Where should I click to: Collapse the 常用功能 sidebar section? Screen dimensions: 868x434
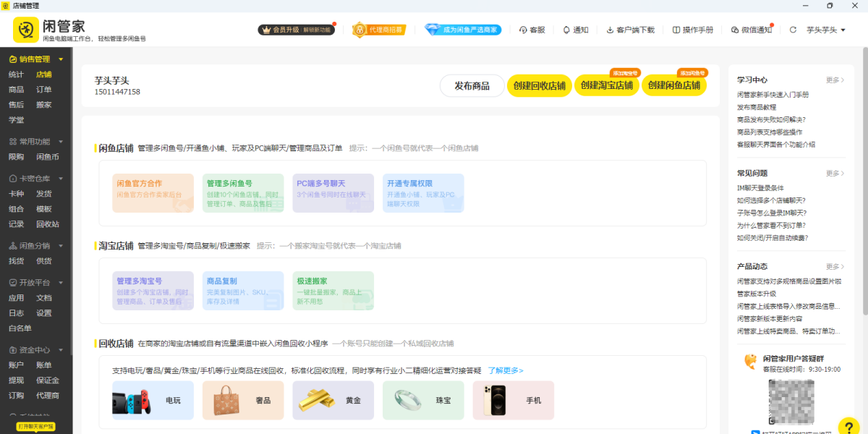point(61,142)
